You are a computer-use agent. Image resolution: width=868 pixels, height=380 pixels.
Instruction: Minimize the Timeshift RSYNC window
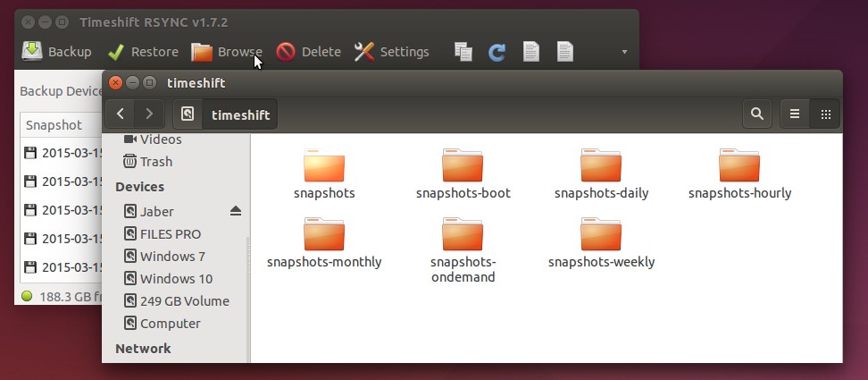[x=46, y=22]
